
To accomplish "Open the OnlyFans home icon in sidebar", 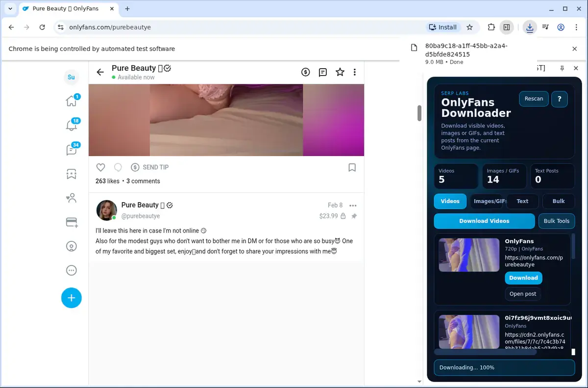I will (72, 101).
